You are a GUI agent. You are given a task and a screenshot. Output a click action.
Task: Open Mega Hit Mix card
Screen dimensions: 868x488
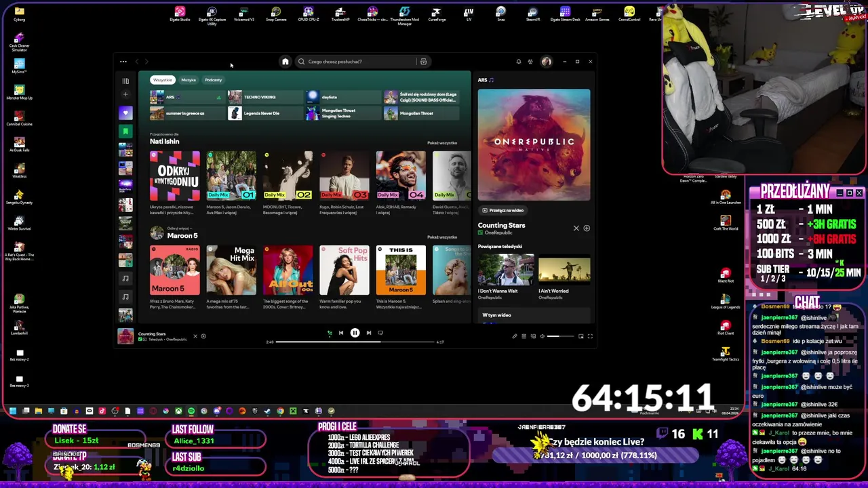[x=231, y=270]
